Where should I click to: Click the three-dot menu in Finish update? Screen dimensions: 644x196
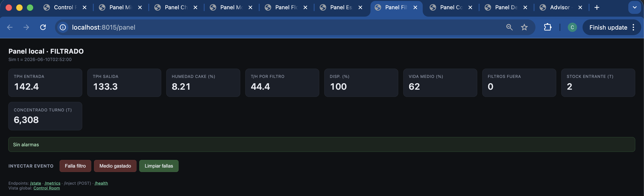pos(634,27)
